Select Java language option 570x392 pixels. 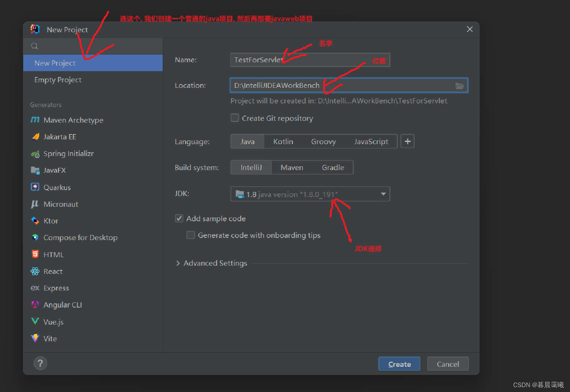pos(247,142)
